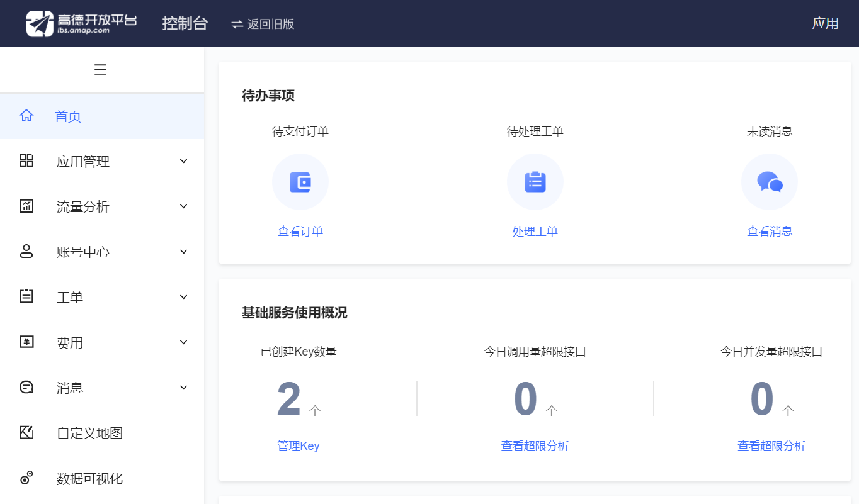Click the 待处理工单 clipboard icon
Viewport: 859px width, 504px height.
pos(535,181)
